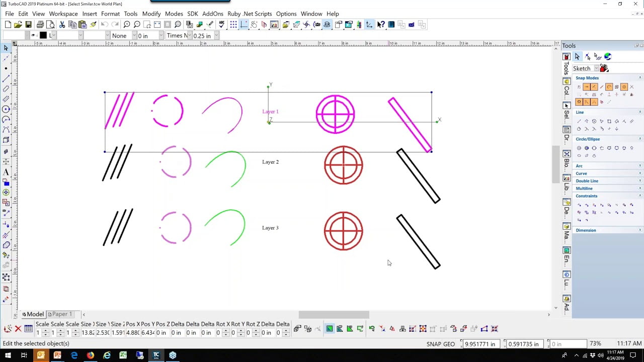This screenshot has width=644, height=362.
Task: Open the What's This help pointer icon
Action: [381, 25]
